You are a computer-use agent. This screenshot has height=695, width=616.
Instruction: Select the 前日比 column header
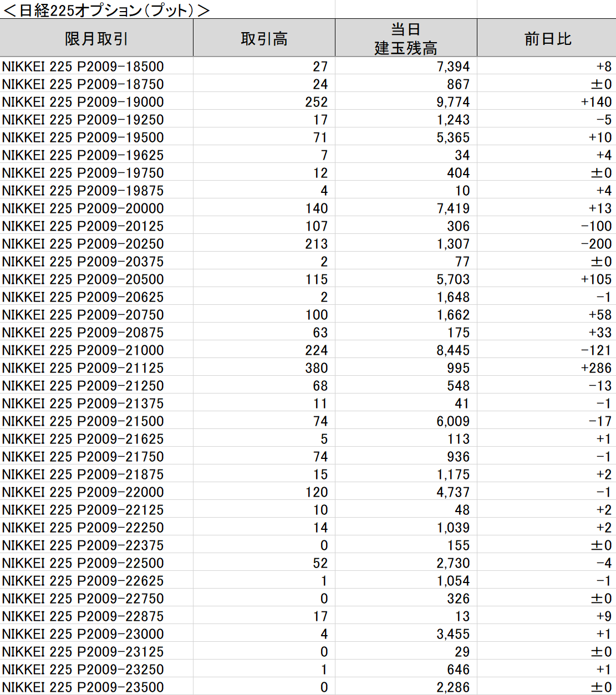pos(547,38)
